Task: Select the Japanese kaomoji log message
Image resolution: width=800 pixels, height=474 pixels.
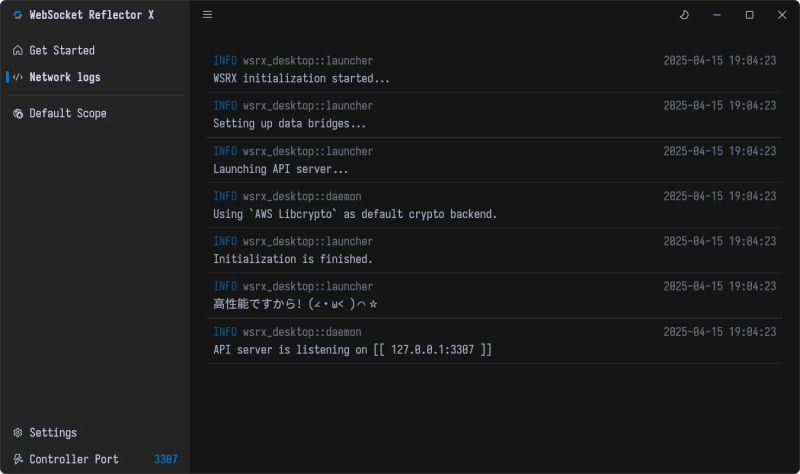Action: tap(295, 304)
